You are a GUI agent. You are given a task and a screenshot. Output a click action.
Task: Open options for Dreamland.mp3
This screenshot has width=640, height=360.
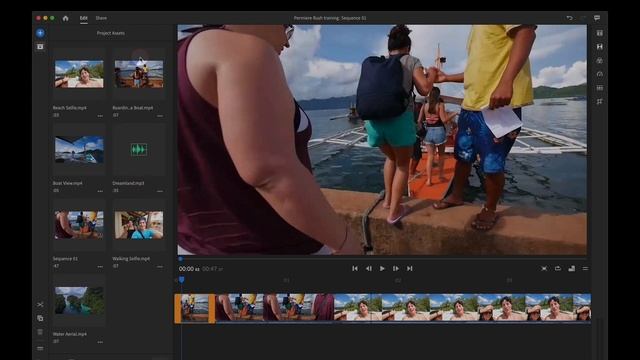160,191
